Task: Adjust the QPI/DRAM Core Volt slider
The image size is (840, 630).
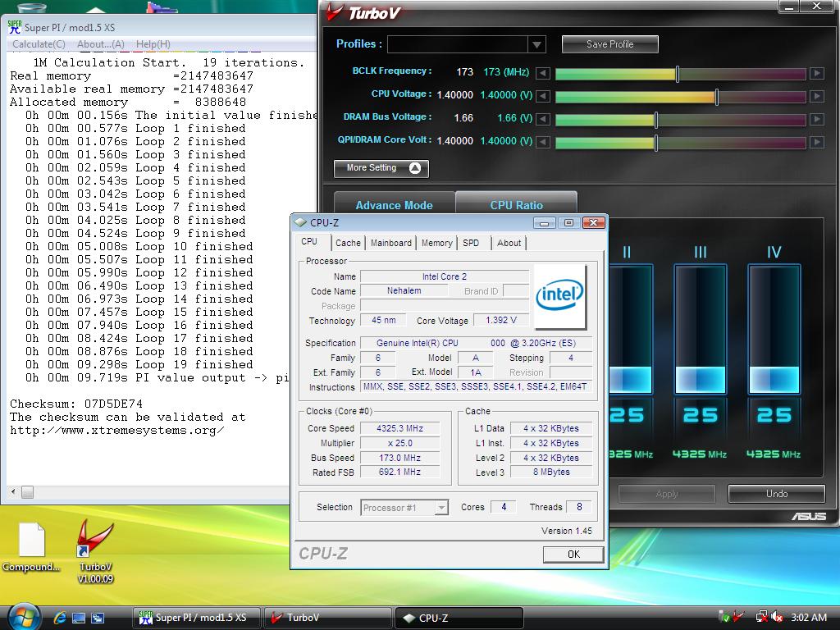Action: 655,143
